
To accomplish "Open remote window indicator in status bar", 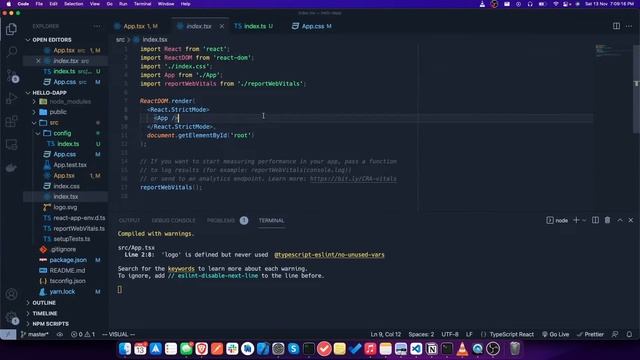I will pos(8,334).
